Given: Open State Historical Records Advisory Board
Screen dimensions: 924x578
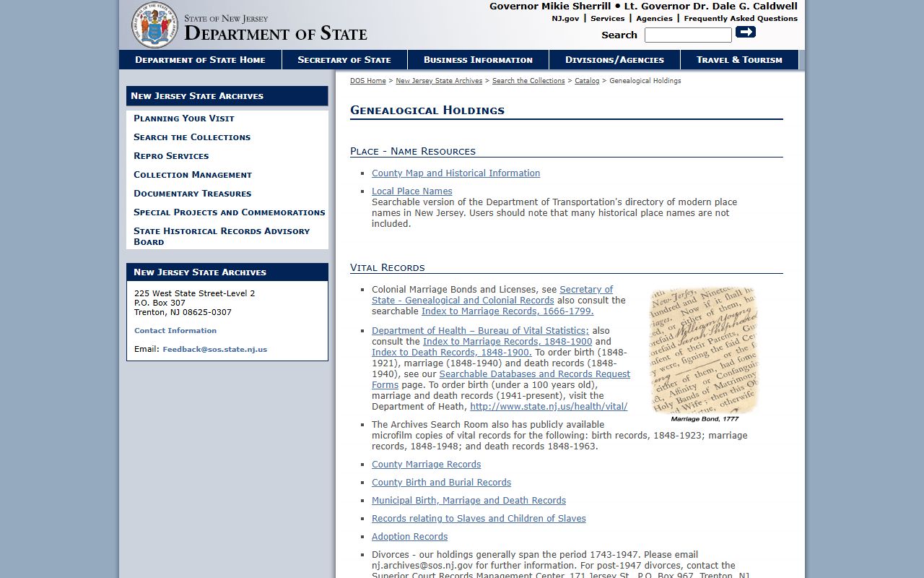Looking at the screenshot, I should point(222,236).
